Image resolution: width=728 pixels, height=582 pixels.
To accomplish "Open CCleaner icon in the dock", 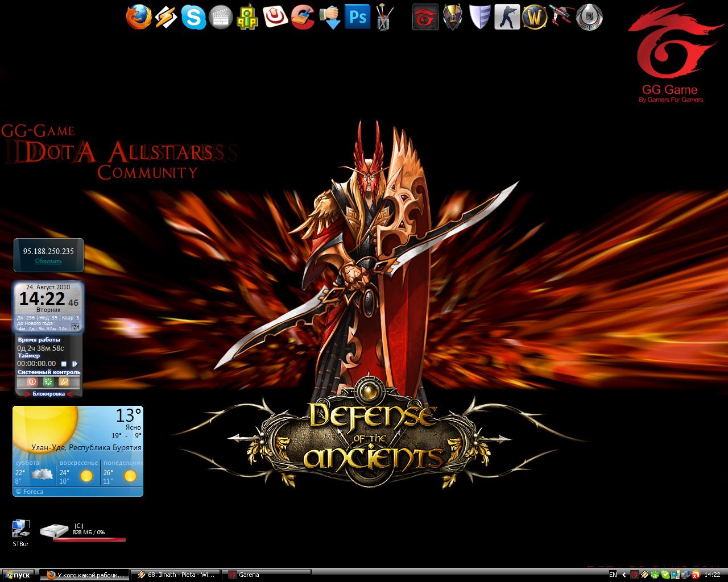I will [303, 17].
